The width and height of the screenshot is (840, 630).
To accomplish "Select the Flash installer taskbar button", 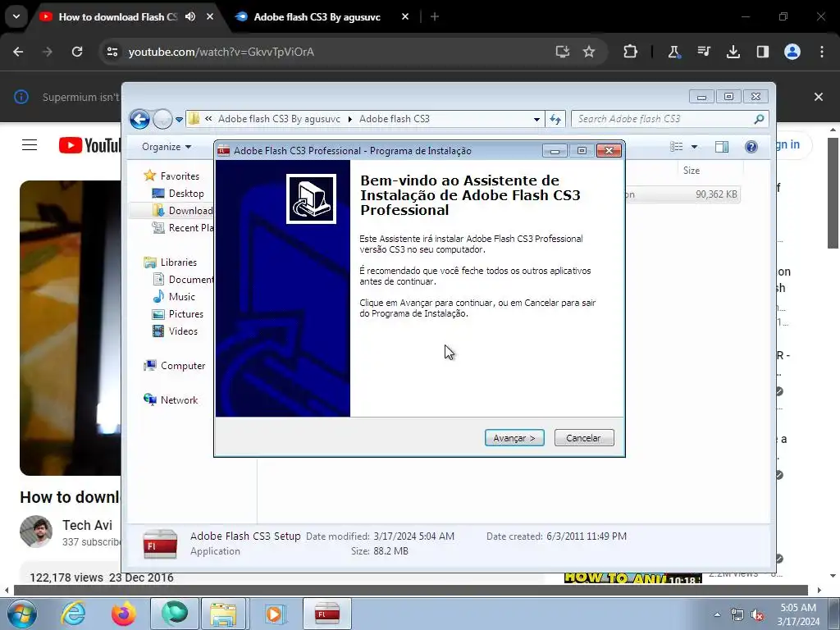I will (x=326, y=614).
